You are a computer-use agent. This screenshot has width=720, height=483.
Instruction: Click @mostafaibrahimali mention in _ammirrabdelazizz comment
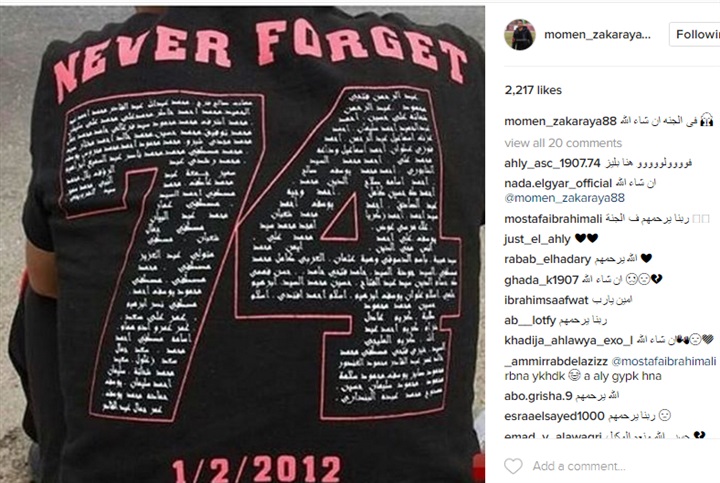point(664,361)
